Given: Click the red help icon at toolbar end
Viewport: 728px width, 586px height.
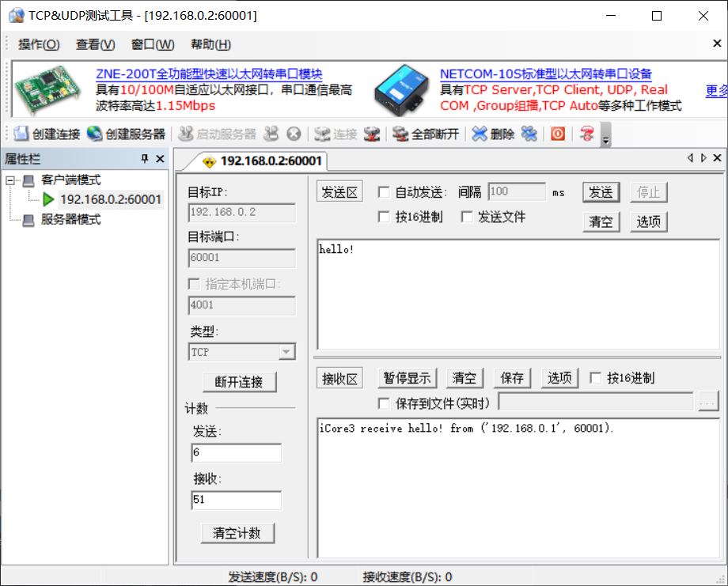Looking at the screenshot, I should click(x=586, y=134).
